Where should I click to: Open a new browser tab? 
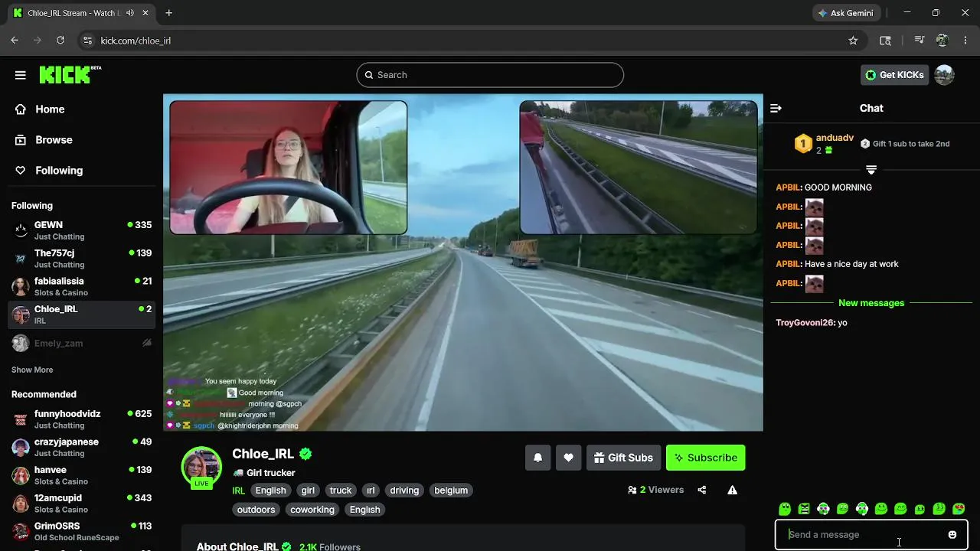tap(169, 13)
